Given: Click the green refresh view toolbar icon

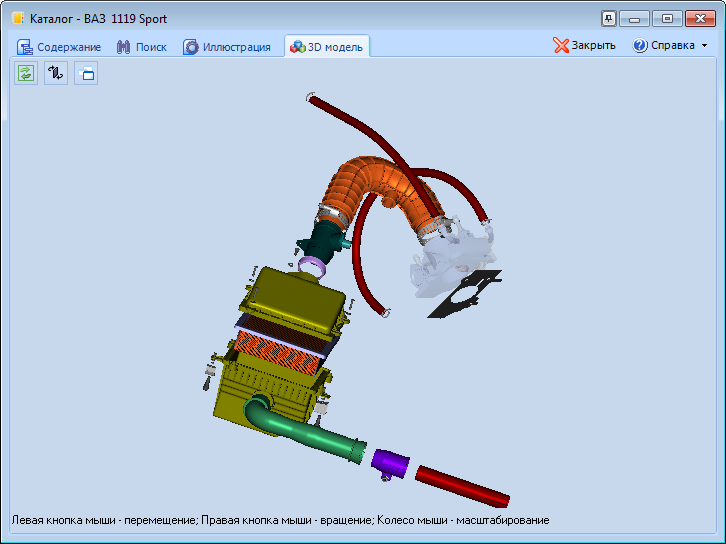Looking at the screenshot, I should (x=25, y=73).
